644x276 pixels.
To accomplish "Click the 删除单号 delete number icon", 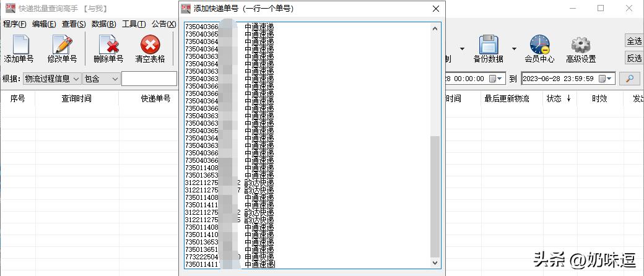I will [x=108, y=49].
